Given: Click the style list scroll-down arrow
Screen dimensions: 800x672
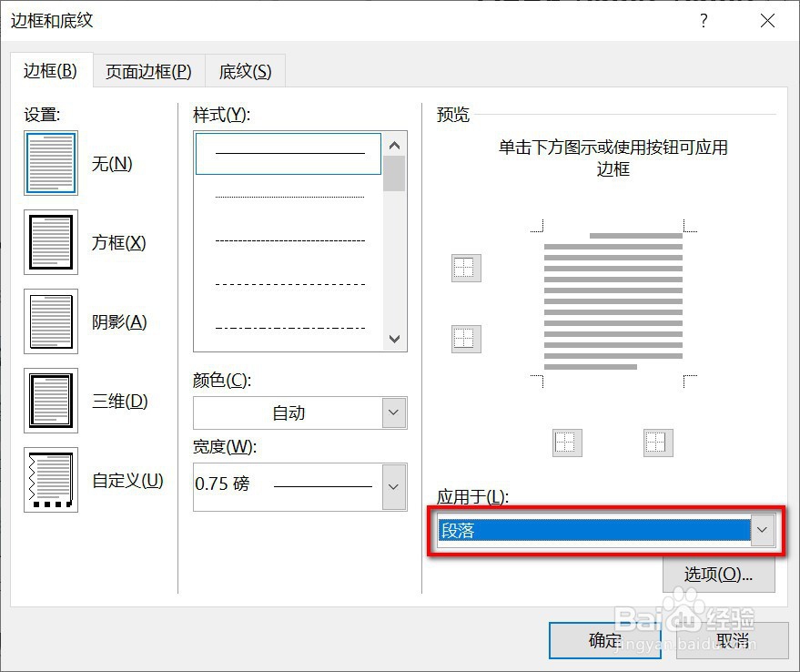Looking at the screenshot, I should tap(394, 339).
